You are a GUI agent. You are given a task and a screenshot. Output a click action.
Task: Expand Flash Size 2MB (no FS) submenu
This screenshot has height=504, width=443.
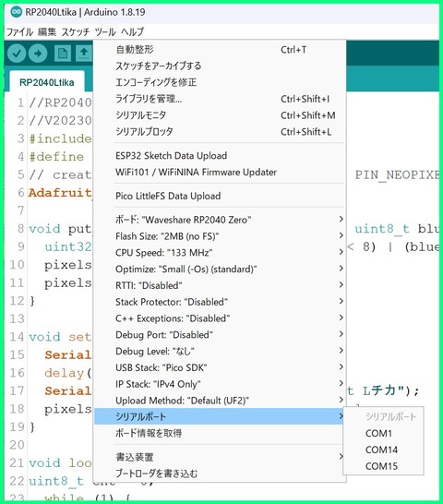click(220, 236)
